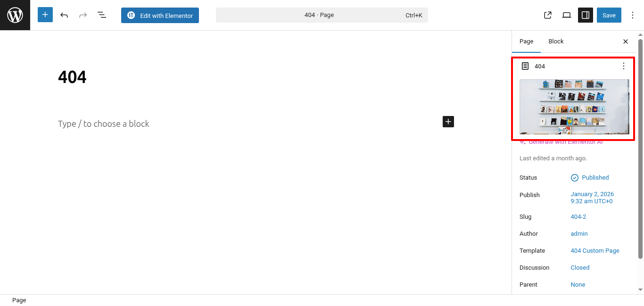This screenshot has height=306, width=644.
Task: Toggle the Settings sidebar panel icon
Action: 586,15
